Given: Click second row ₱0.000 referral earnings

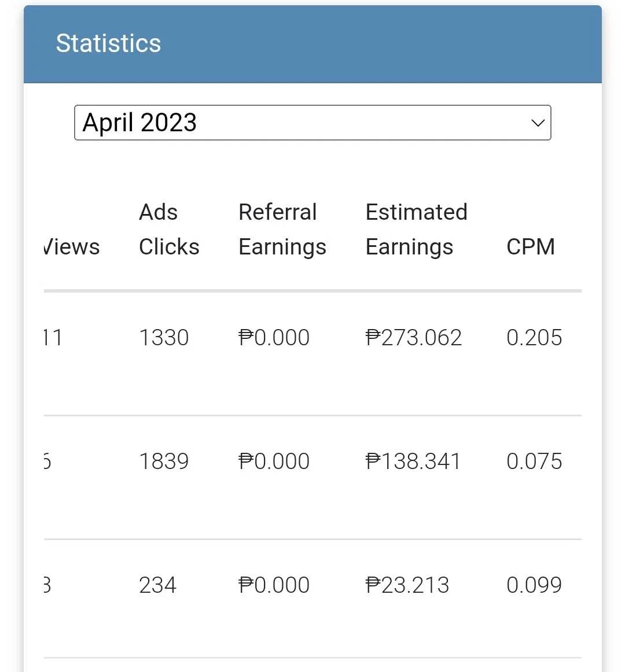Looking at the screenshot, I should point(274,461).
